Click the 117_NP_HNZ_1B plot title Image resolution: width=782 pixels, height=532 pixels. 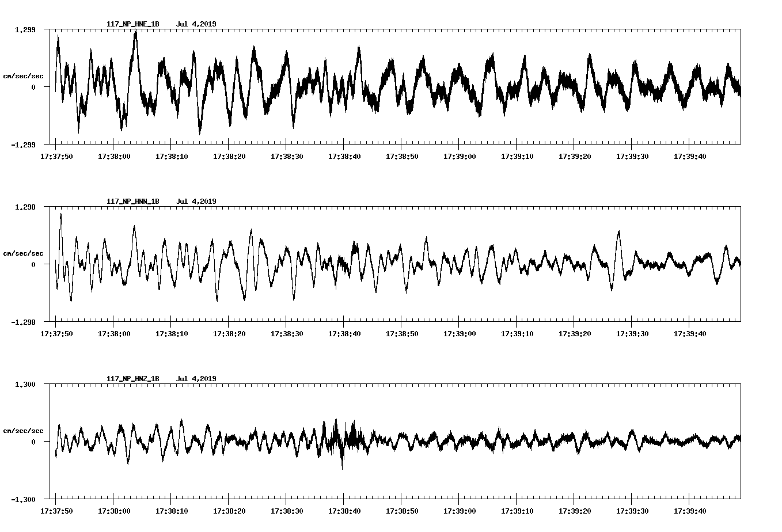pyautogui.click(x=133, y=379)
